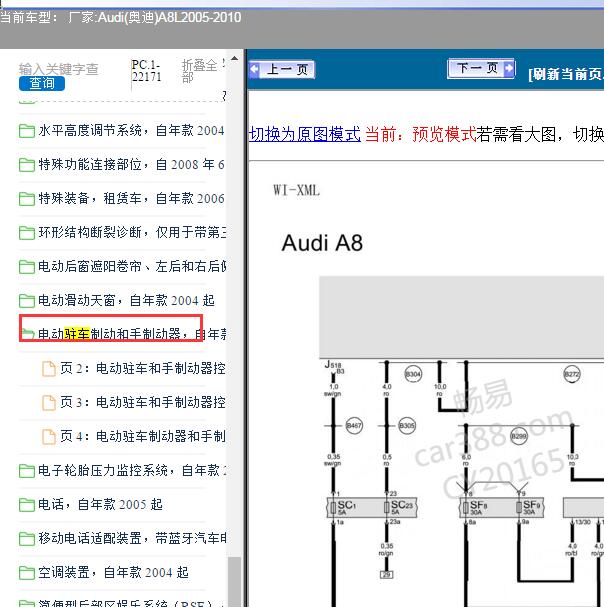The image size is (604, 607).
Task: Collapse the 电动驻车制动和手制动器 folder
Action: point(27,334)
